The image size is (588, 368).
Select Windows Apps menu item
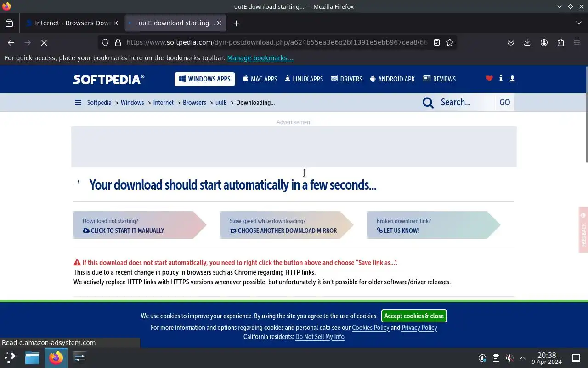pos(205,79)
